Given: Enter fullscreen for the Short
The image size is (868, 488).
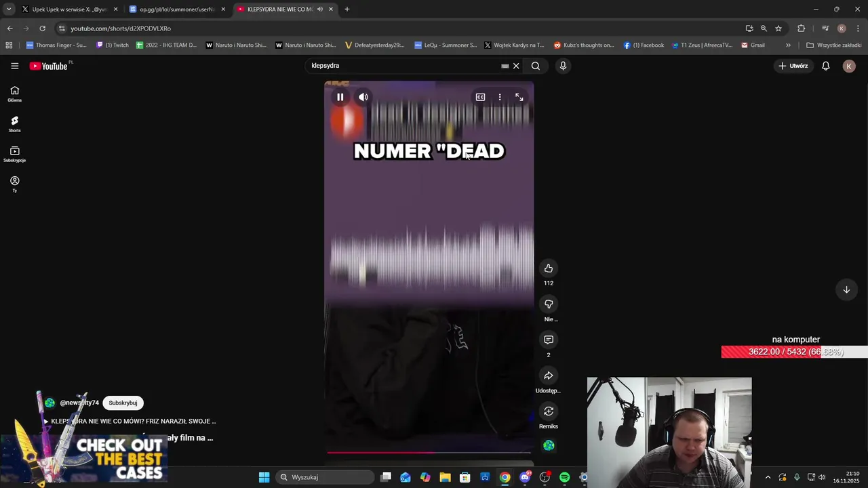Looking at the screenshot, I should click(519, 97).
